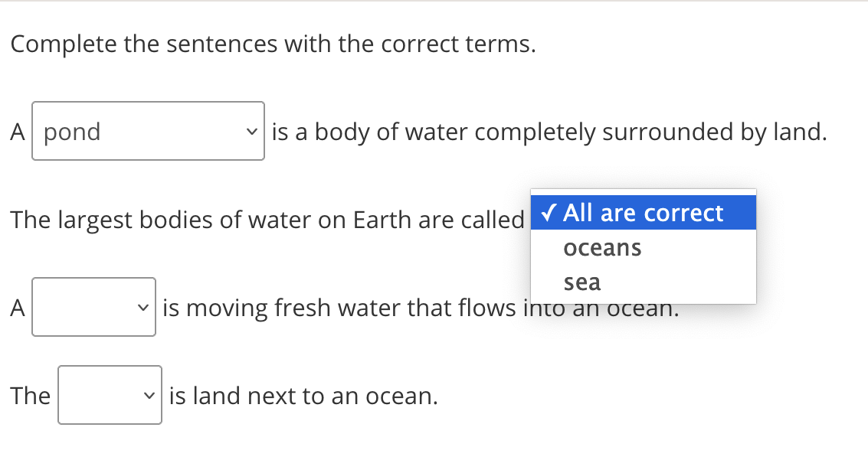Select the highlighted All are correct option
This screenshot has width=868, height=460.
point(643,213)
